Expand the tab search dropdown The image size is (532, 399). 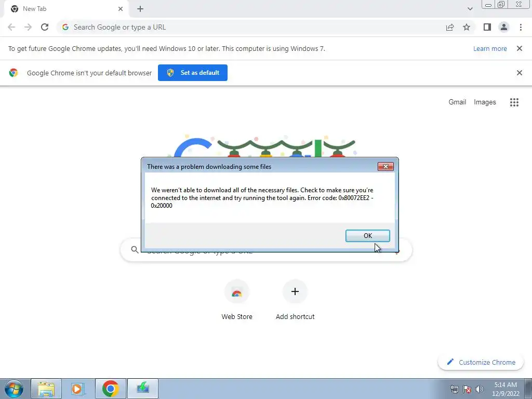pyautogui.click(x=470, y=9)
